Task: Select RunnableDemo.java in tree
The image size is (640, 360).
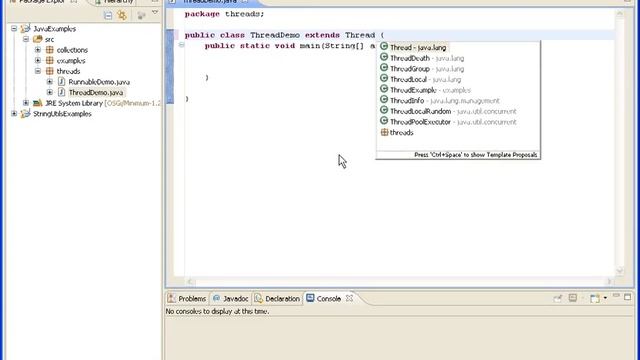Action: point(99,82)
